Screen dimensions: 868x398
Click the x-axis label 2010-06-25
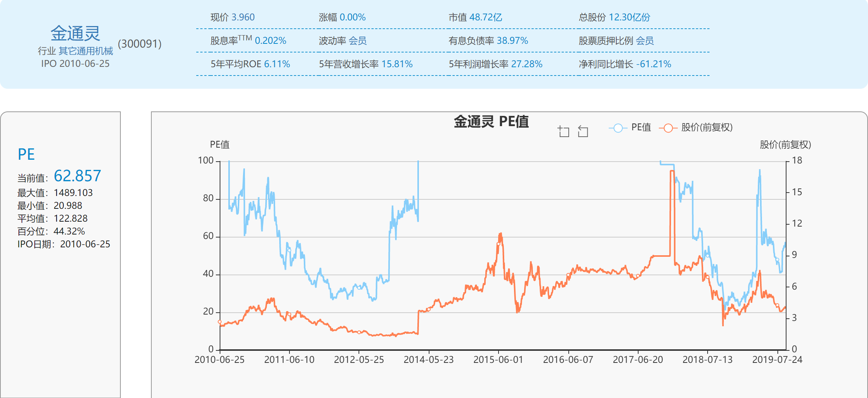[220, 359]
